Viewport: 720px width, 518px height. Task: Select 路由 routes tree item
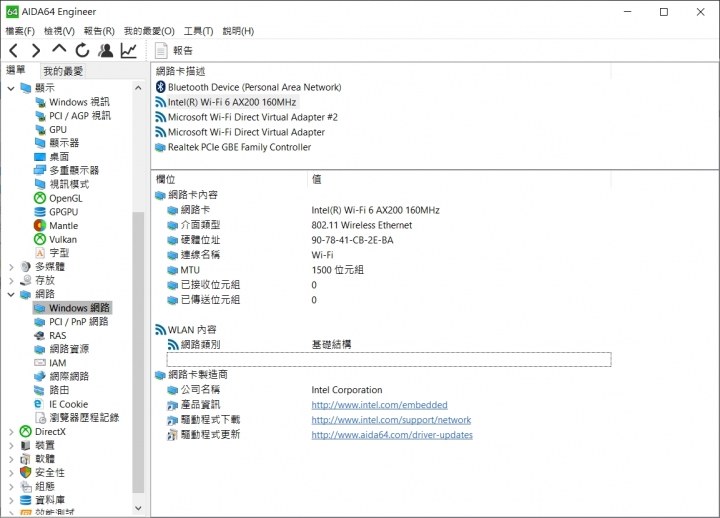click(59, 390)
